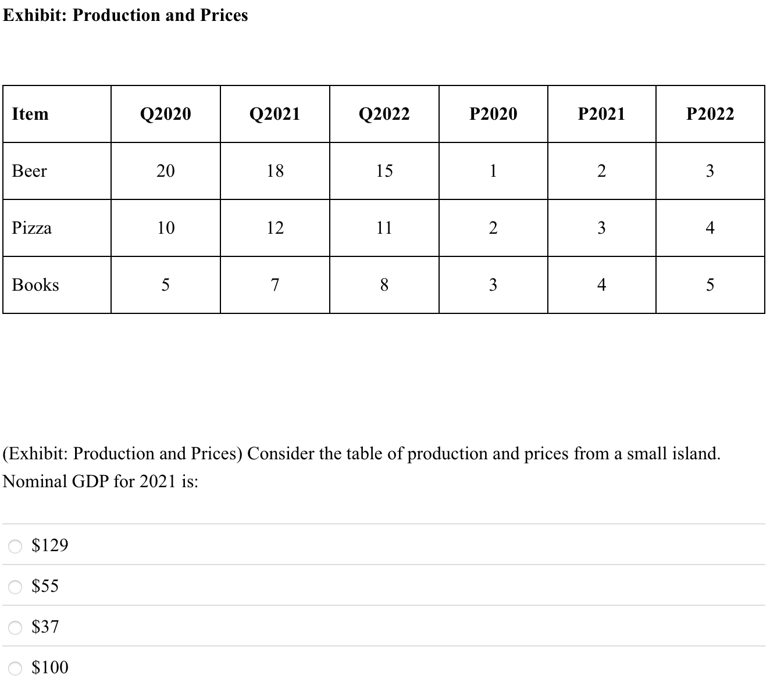Select the $129 answer option
The height and width of the screenshot is (700, 770).
point(49,545)
